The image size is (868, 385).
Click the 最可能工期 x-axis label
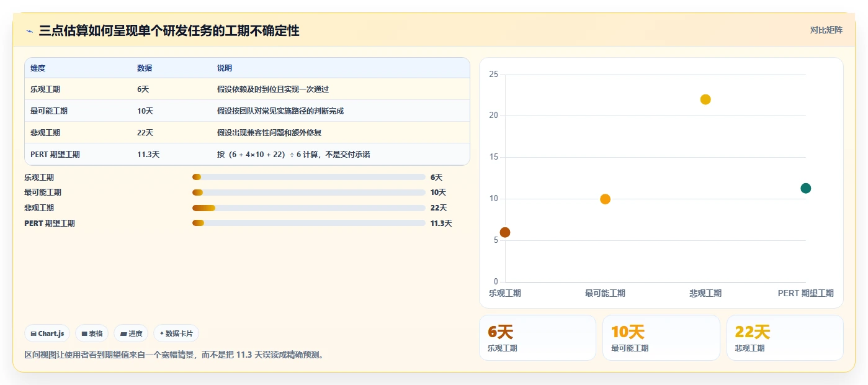[x=605, y=294]
